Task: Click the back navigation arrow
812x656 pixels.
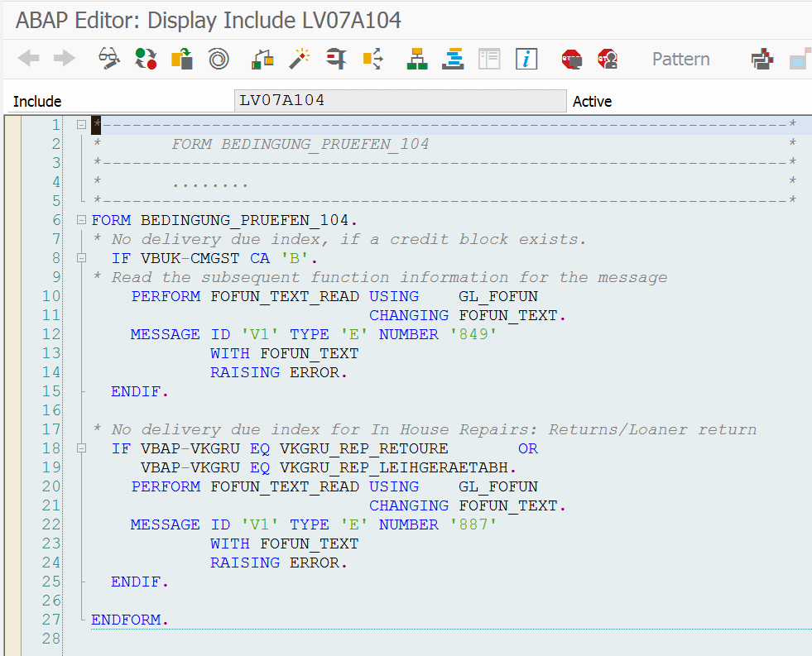Action: 27,59
